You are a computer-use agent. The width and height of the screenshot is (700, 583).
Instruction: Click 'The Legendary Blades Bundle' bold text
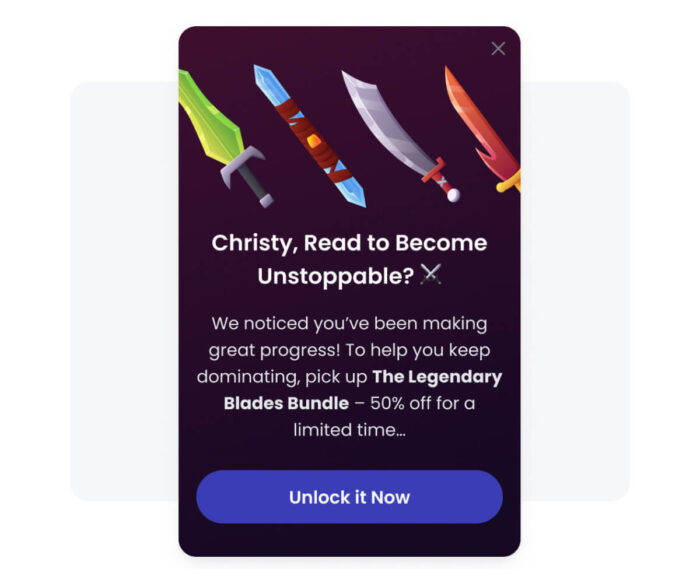coord(362,390)
